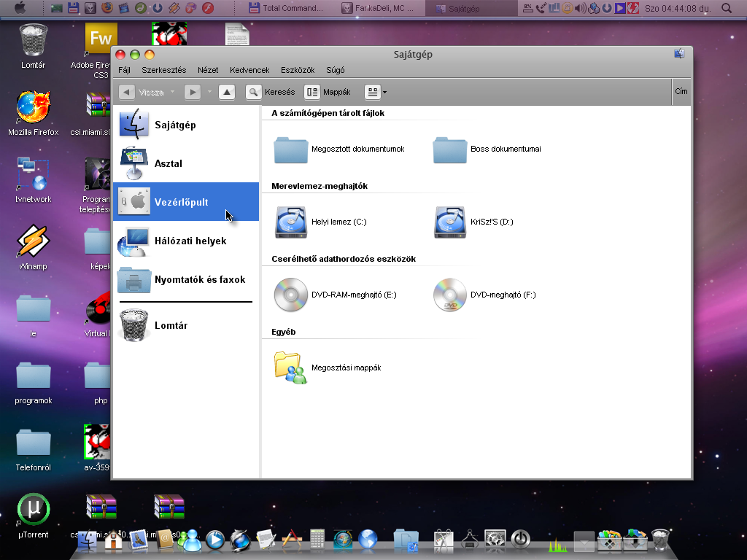Open Telefonról desktop folder
The width and height of the screenshot is (747, 560).
pos(34,449)
